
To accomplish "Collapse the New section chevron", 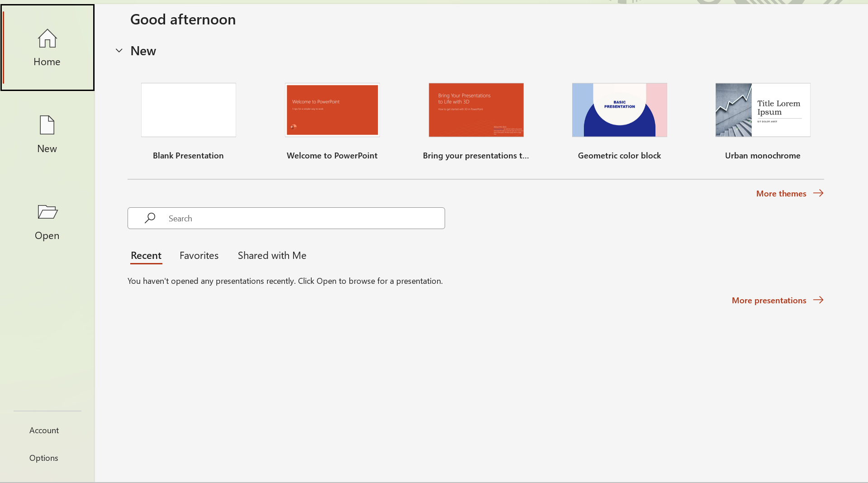I will coord(119,51).
